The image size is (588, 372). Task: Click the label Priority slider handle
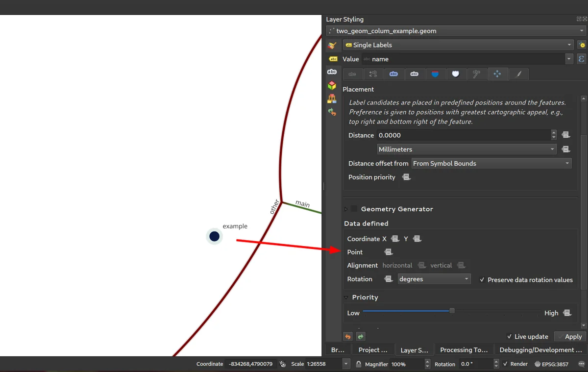[452, 311]
